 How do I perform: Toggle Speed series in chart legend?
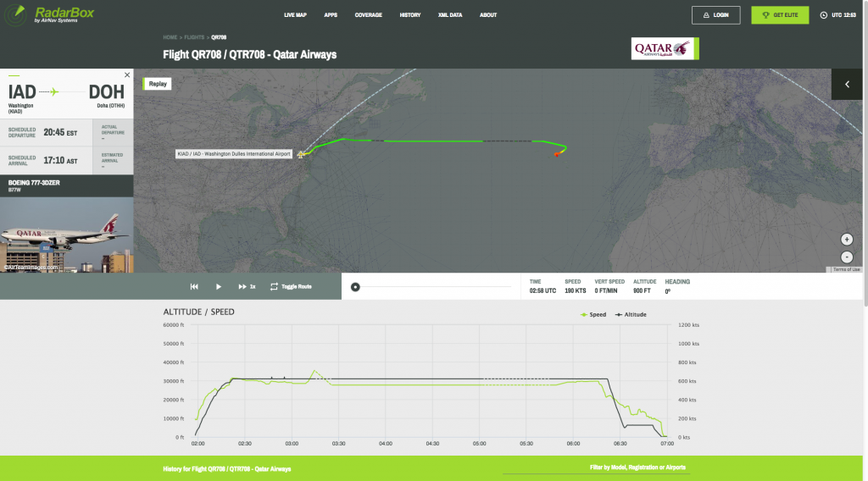coord(593,314)
